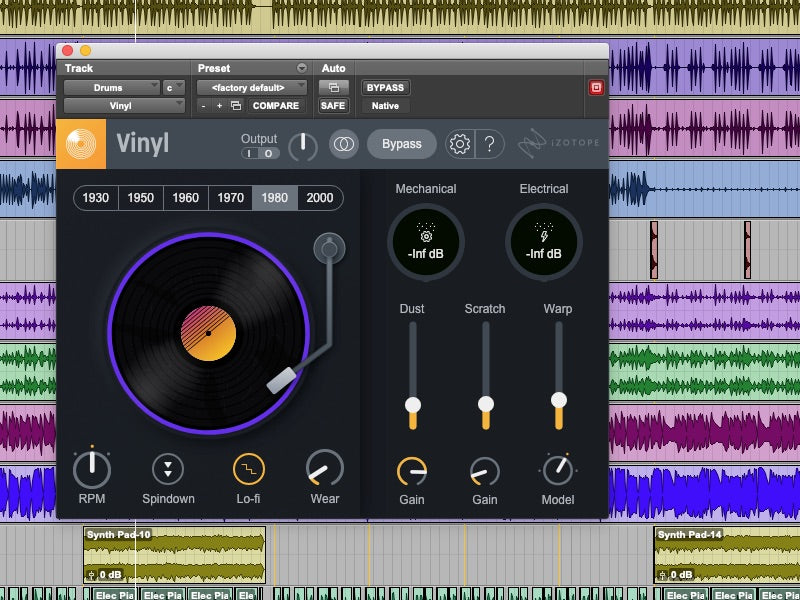Click the Electrical noise dial

544,242
